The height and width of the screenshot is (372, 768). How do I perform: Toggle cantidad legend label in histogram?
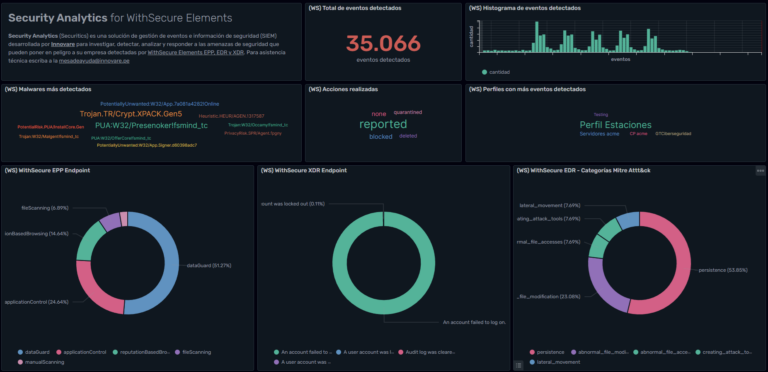point(499,72)
